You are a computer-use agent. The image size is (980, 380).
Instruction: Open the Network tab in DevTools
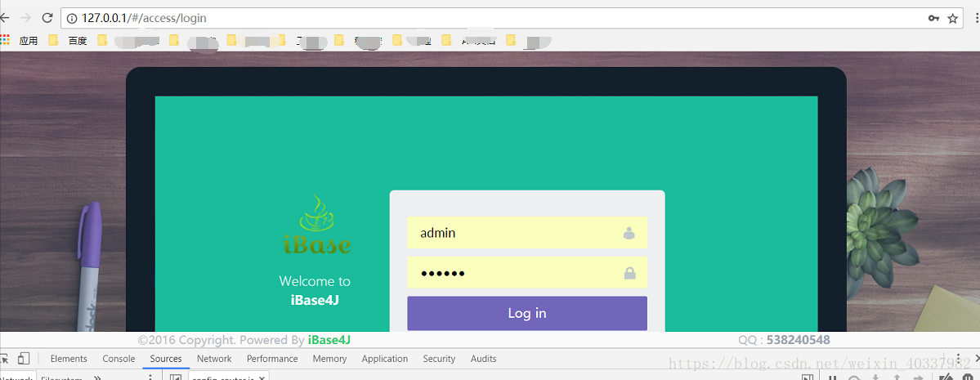coord(214,359)
